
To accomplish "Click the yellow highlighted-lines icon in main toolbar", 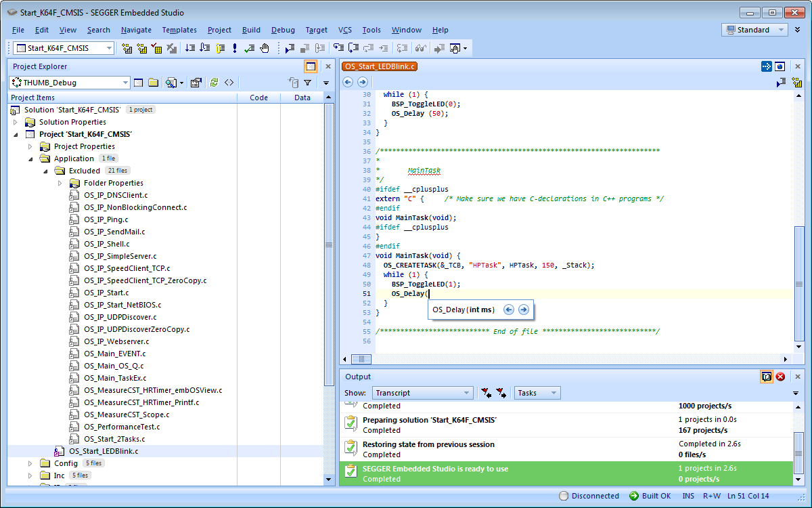I will click(220, 48).
